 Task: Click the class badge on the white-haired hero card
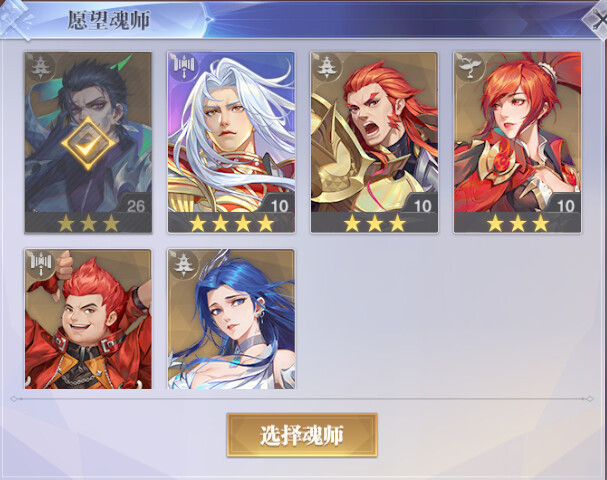click(x=183, y=67)
